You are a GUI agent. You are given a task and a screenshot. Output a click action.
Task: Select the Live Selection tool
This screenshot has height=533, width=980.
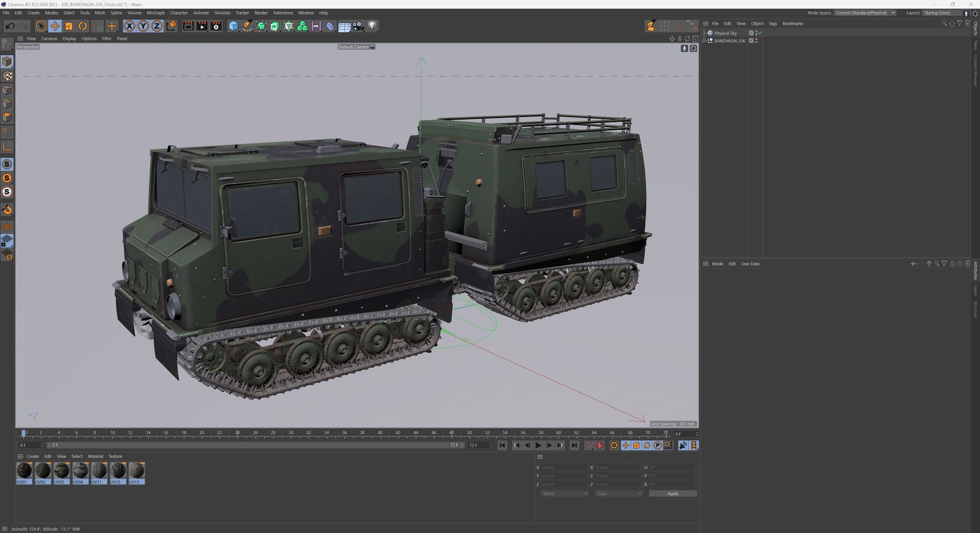click(41, 26)
